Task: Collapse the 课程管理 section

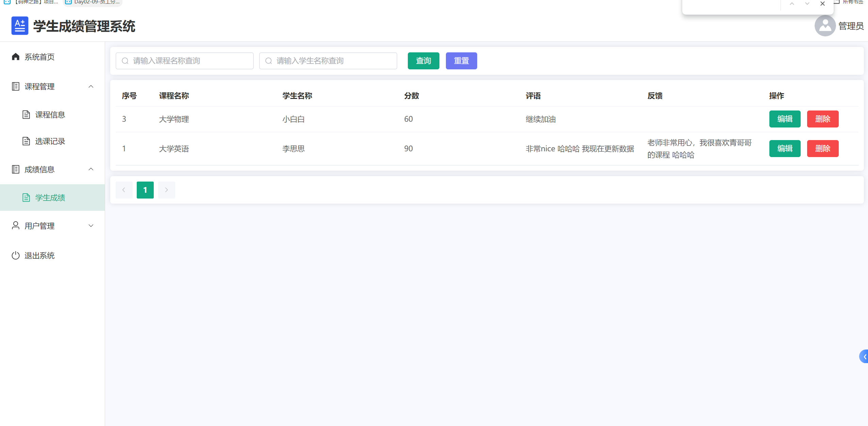Action: (91, 86)
